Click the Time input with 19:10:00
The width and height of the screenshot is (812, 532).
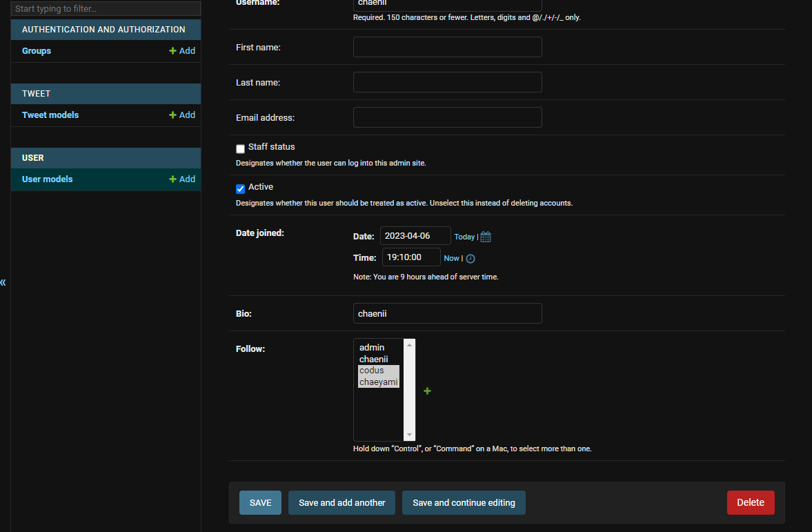[x=411, y=257]
